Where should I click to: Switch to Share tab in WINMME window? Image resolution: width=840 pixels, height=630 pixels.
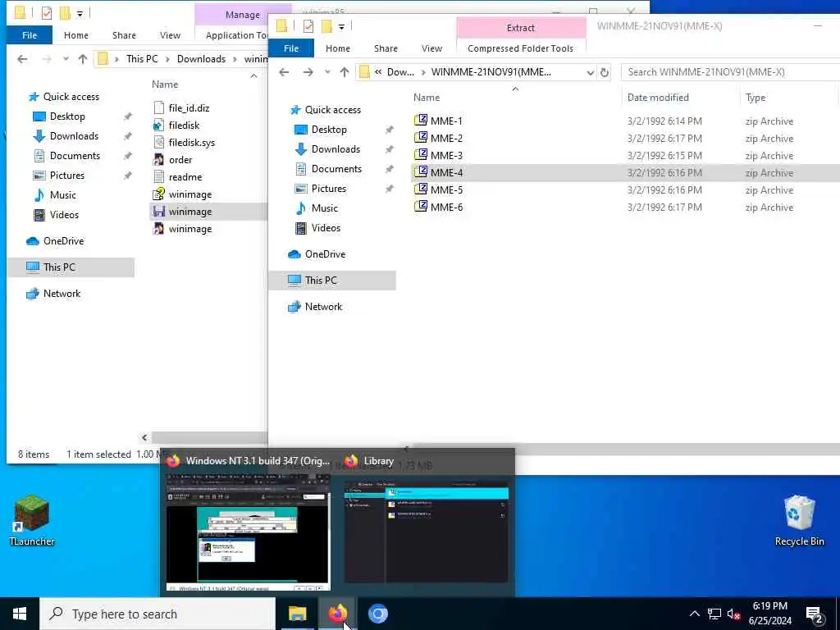(386, 48)
